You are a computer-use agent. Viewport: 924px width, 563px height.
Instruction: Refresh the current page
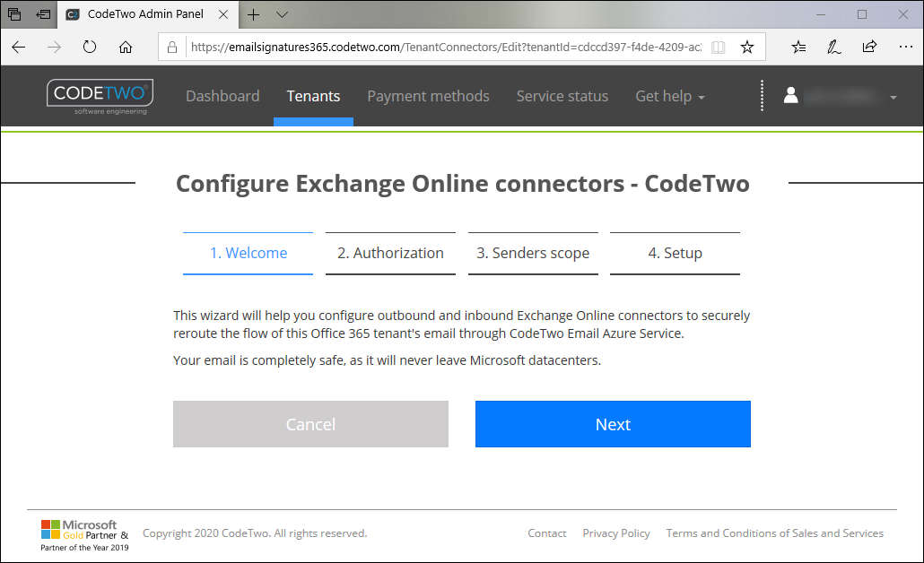point(89,47)
